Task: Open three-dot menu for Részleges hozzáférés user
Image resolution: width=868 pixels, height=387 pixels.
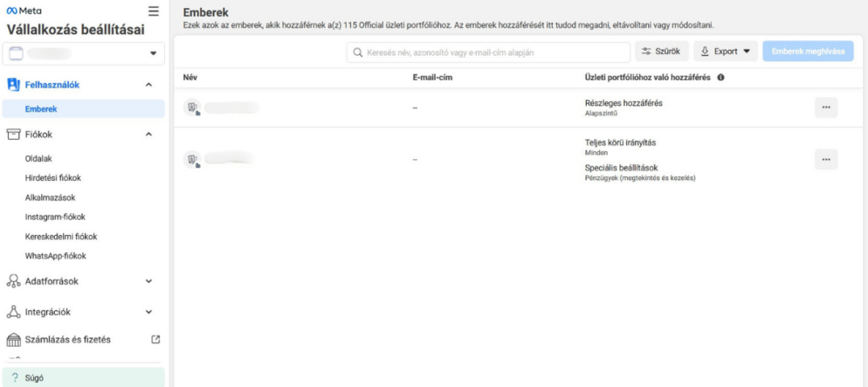Action: [825, 107]
